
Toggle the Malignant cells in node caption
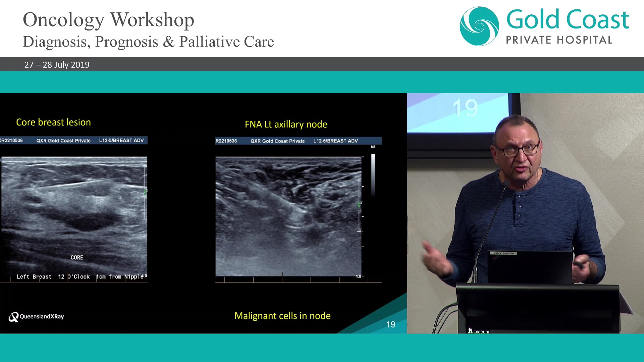point(282,315)
